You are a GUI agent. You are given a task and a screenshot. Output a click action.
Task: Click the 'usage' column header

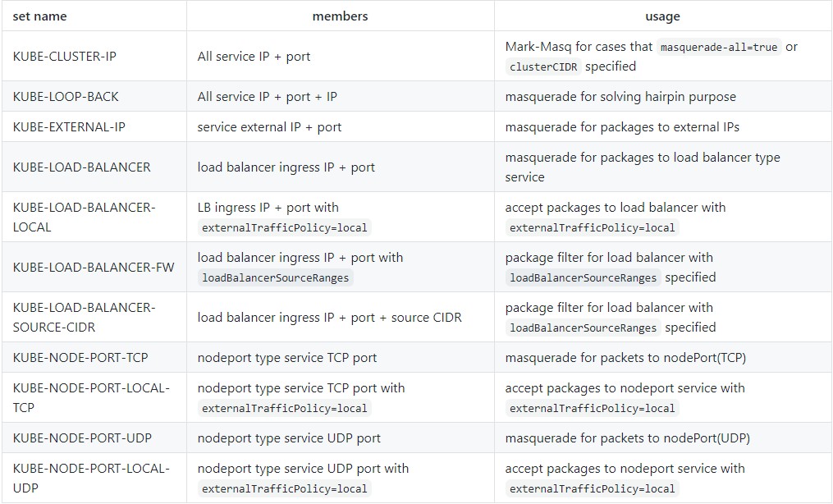pos(662,16)
